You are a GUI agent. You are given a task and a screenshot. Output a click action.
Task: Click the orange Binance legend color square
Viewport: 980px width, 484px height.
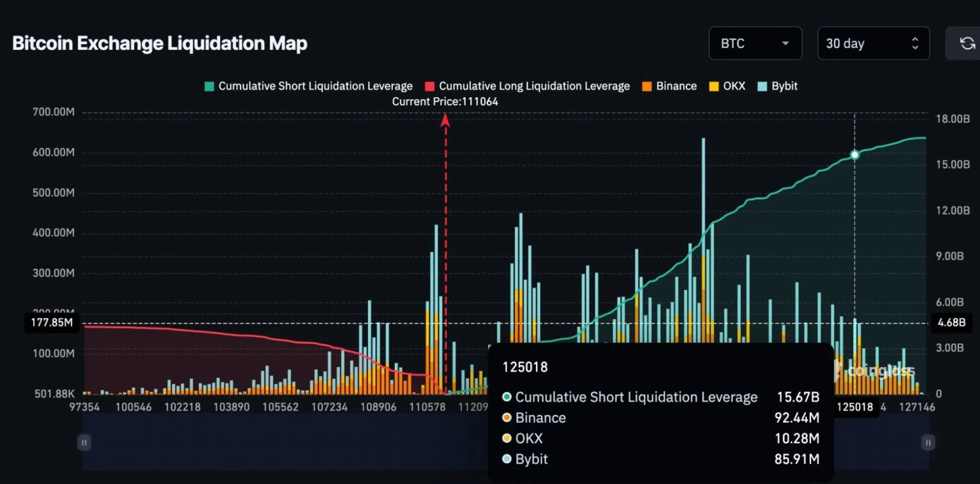(646, 86)
